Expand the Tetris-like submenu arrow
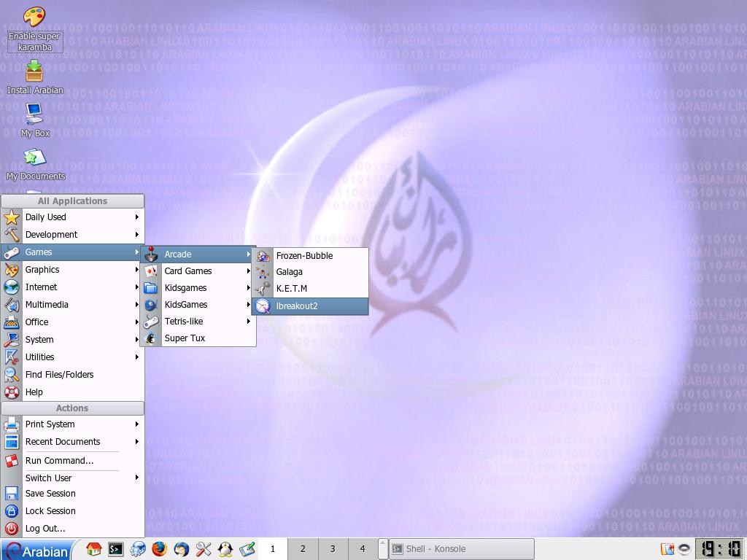Viewport: 747px width, 560px height. 249,322
